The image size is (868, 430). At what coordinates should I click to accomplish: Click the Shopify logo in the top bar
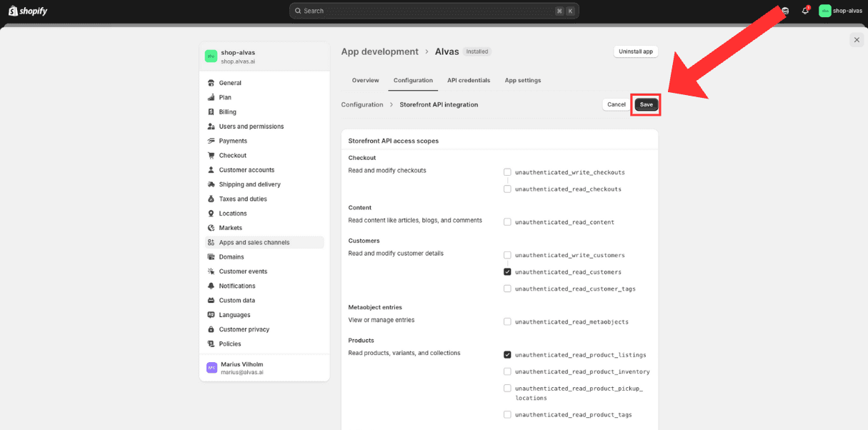click(x=27, y=11)
